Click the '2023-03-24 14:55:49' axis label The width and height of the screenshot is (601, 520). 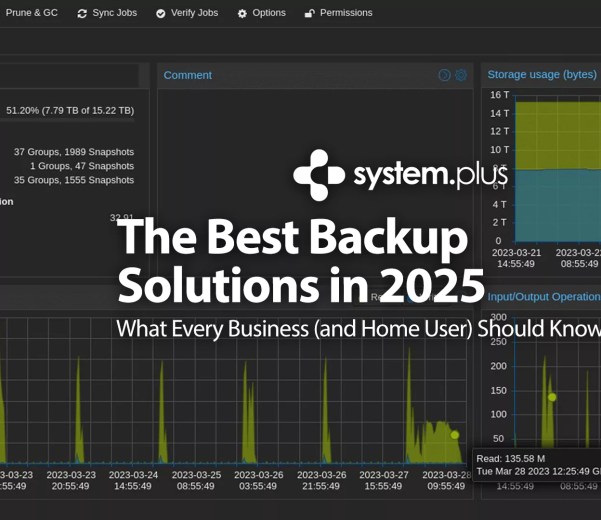[x=133, y=481]
